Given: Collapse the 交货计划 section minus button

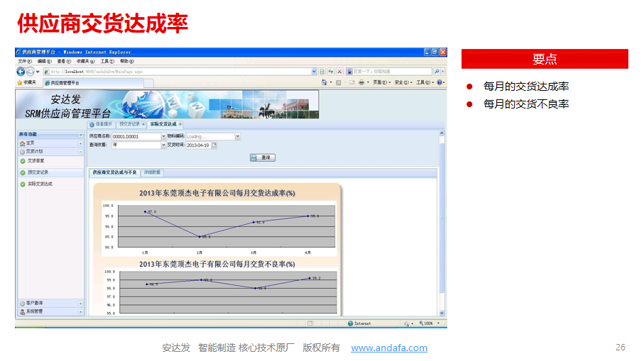Looking at the screenshot, I should [80, 152].
